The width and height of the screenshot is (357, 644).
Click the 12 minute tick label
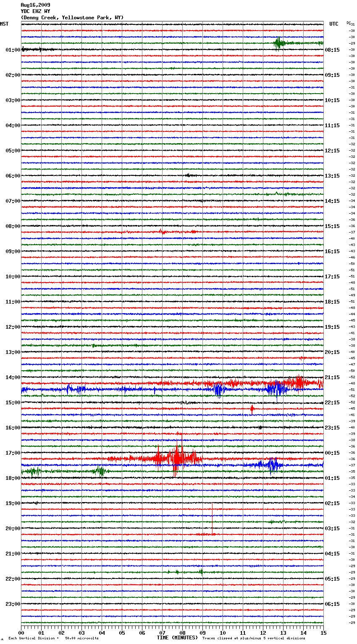click(x=263, y=633)
